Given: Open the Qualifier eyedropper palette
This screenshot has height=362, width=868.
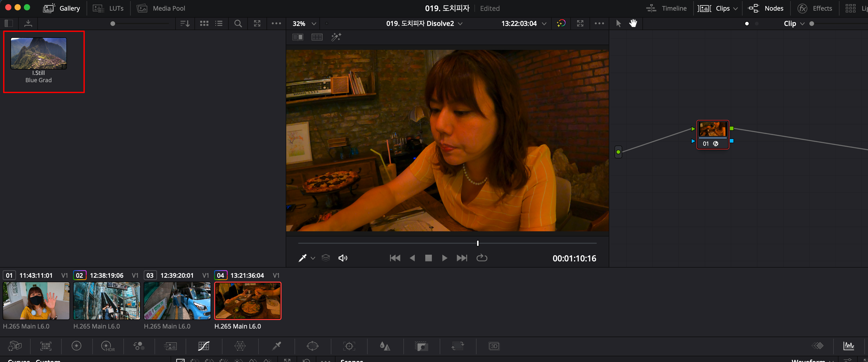Looking at the screenshot, I should (x=276, y=346).
